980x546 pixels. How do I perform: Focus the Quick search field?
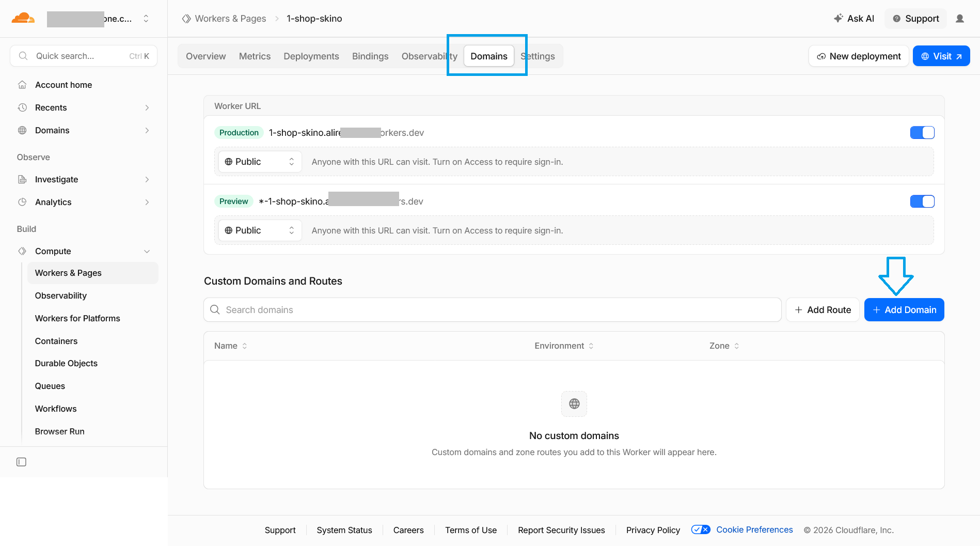click(84, 56)
